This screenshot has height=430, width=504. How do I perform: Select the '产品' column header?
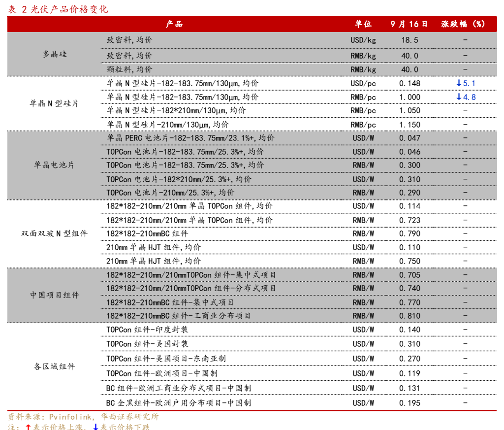(x=174, y=24)
